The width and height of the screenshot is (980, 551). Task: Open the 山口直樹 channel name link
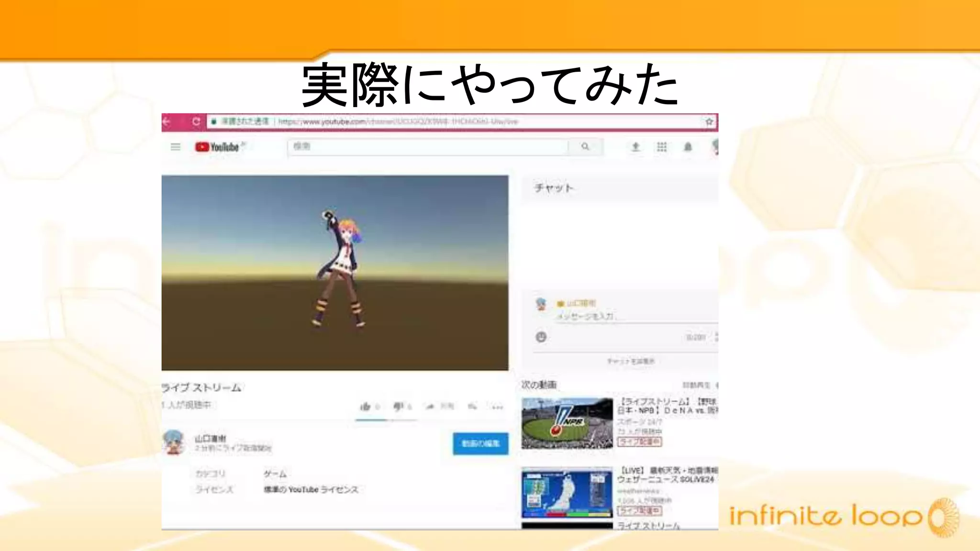211,438
